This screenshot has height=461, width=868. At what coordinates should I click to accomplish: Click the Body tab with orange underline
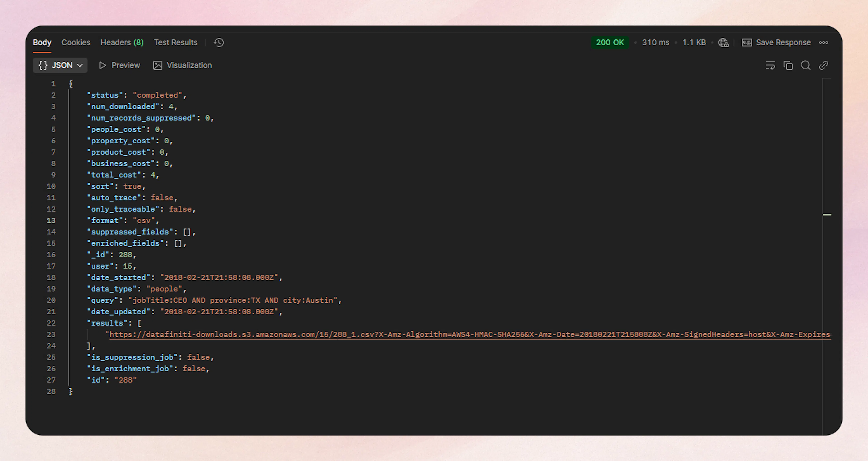click(x=42, y=42)
